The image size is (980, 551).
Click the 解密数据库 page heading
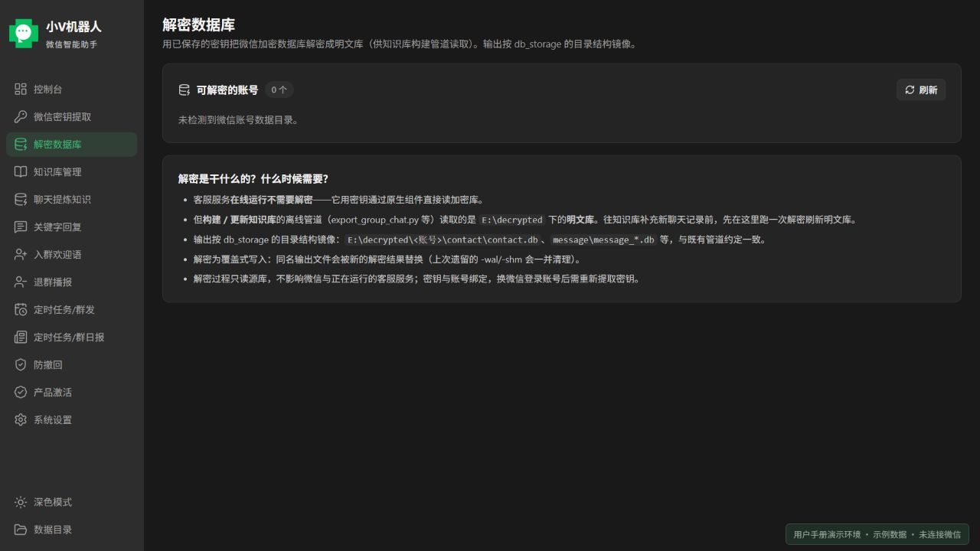[x=198, y=25]
